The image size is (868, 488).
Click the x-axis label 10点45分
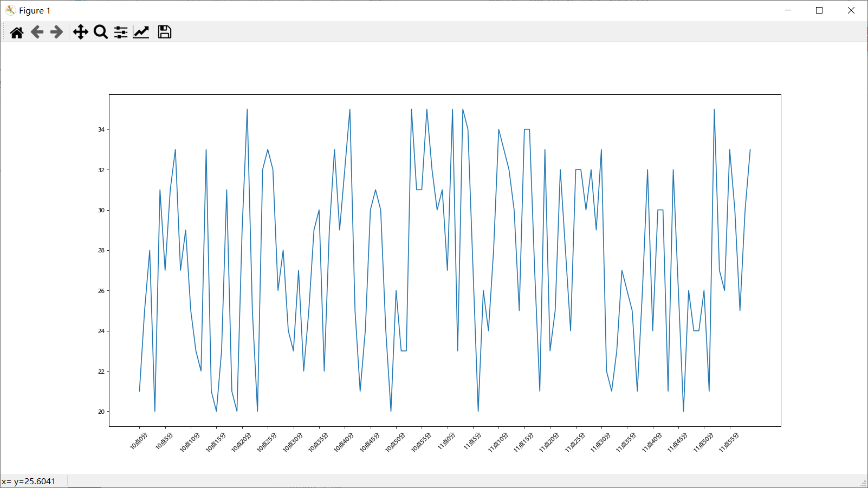tap(370, 442)
